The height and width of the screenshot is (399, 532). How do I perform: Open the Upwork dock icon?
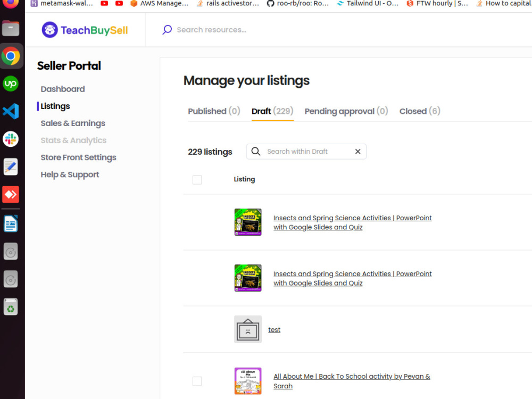tap(11, 84)
